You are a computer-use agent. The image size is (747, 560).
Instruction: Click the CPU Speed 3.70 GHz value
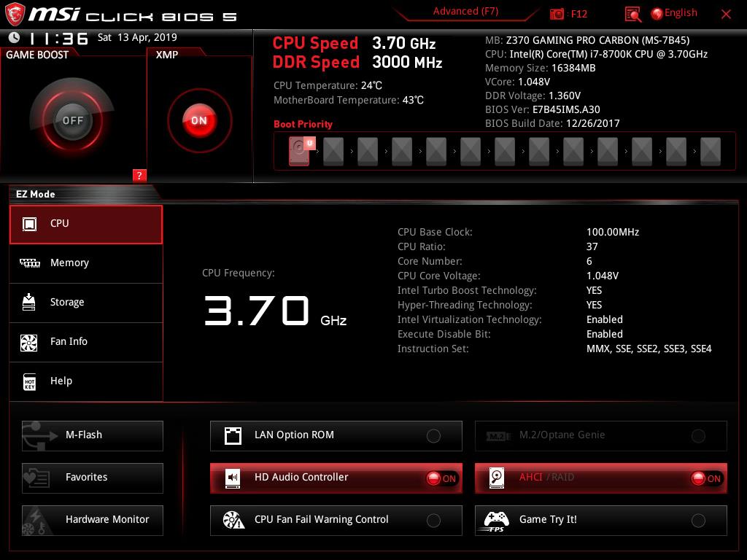point(404,43)
